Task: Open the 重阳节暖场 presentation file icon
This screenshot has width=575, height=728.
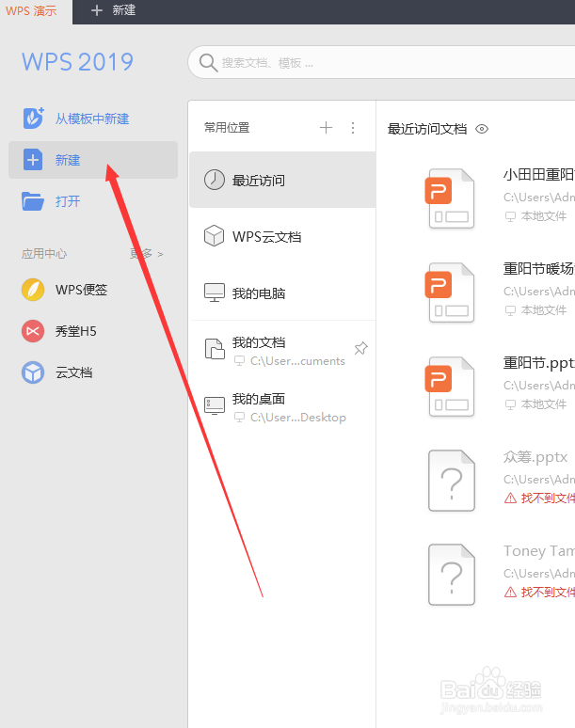Action: click(451, 293)
